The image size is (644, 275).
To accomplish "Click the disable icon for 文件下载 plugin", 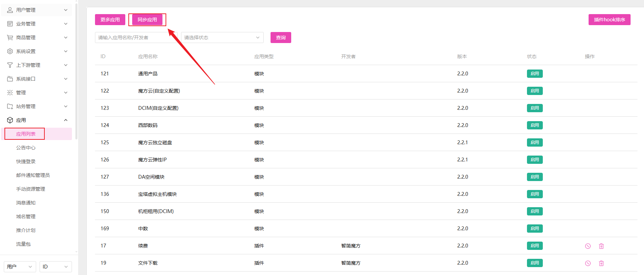I will tap(588, 263).
